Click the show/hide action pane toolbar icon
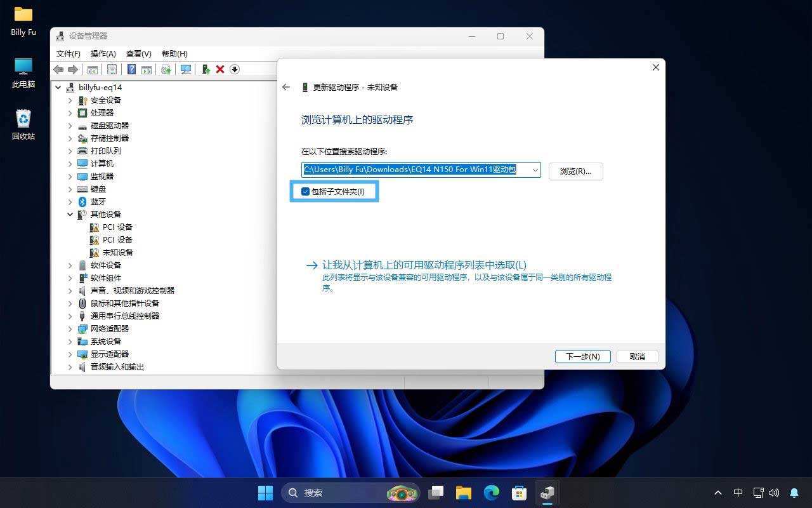The width and height of the screenshot is (812, 508). click(147, 69)
